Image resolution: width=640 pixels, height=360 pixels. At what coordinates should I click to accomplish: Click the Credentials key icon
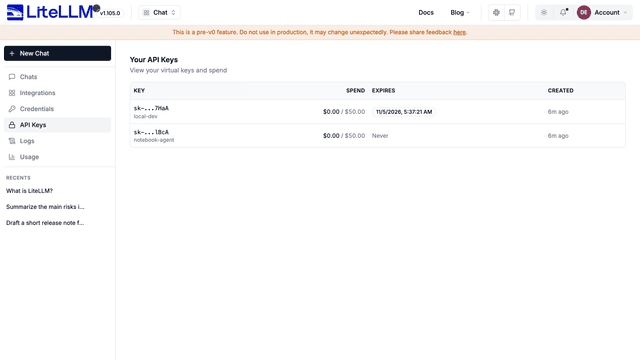(12, 109)
